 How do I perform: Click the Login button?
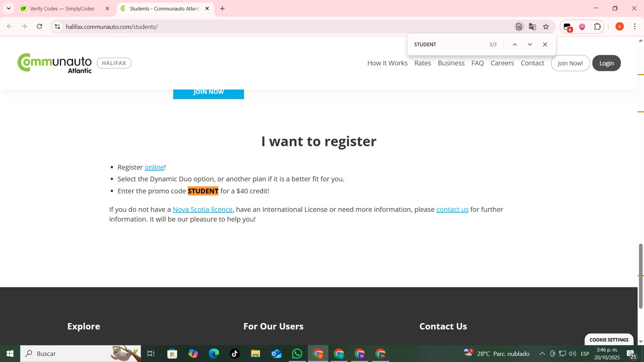point(606,63)
